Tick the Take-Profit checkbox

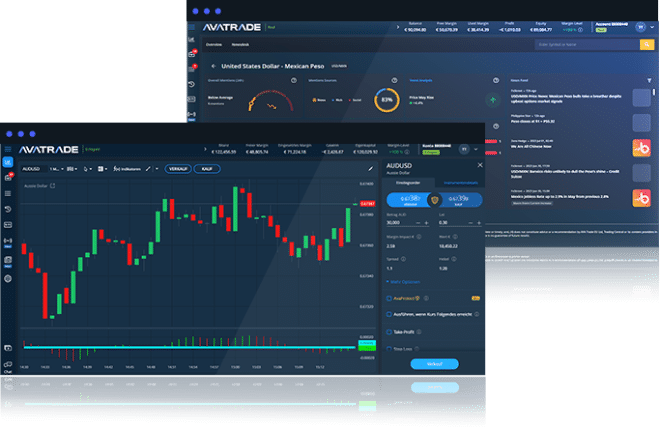[388, 331]
